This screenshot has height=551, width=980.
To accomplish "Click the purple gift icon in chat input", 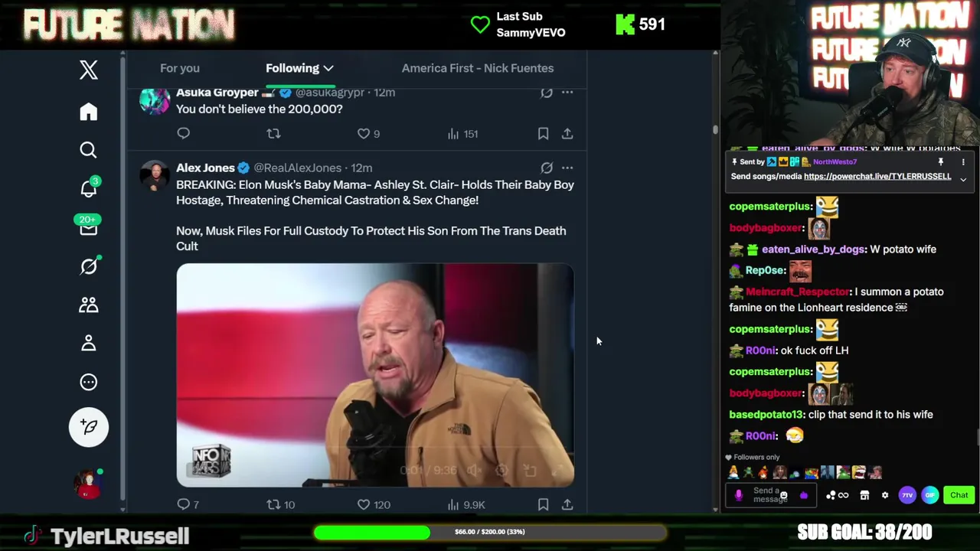I will 804,496.
